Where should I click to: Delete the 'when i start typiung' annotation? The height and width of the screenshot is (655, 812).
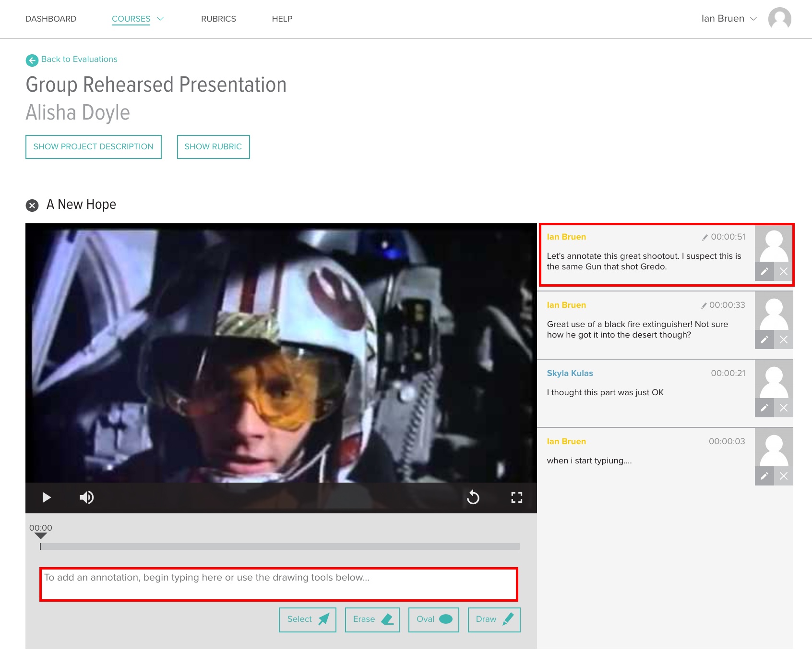click(x=784, y=476)
